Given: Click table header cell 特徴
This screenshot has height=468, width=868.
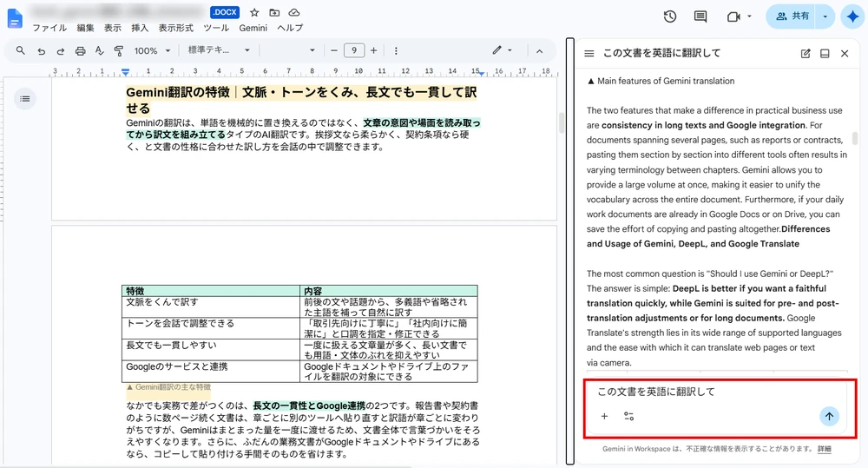Looking at the screenshot, I should 211,291.
